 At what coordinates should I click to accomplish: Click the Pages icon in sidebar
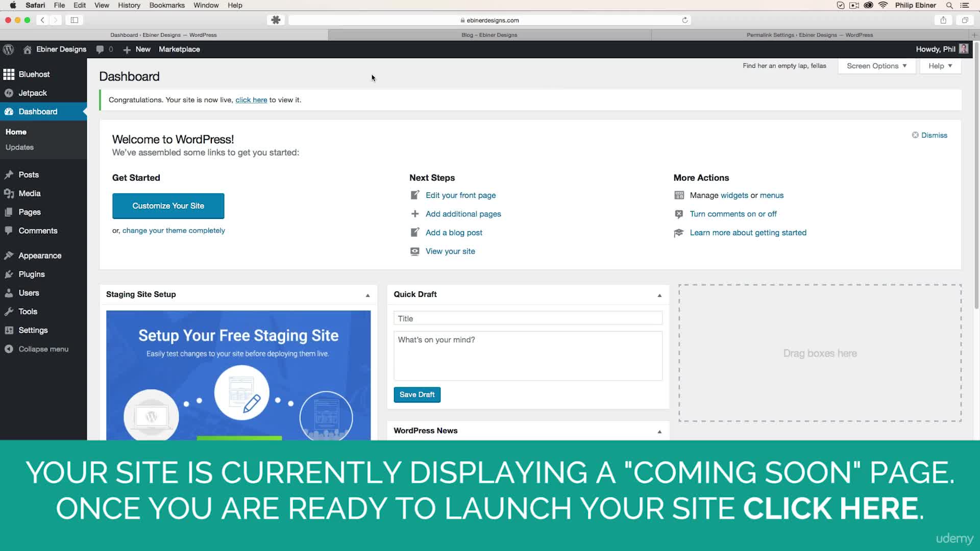pyautogui.click(x=9, y=212)
